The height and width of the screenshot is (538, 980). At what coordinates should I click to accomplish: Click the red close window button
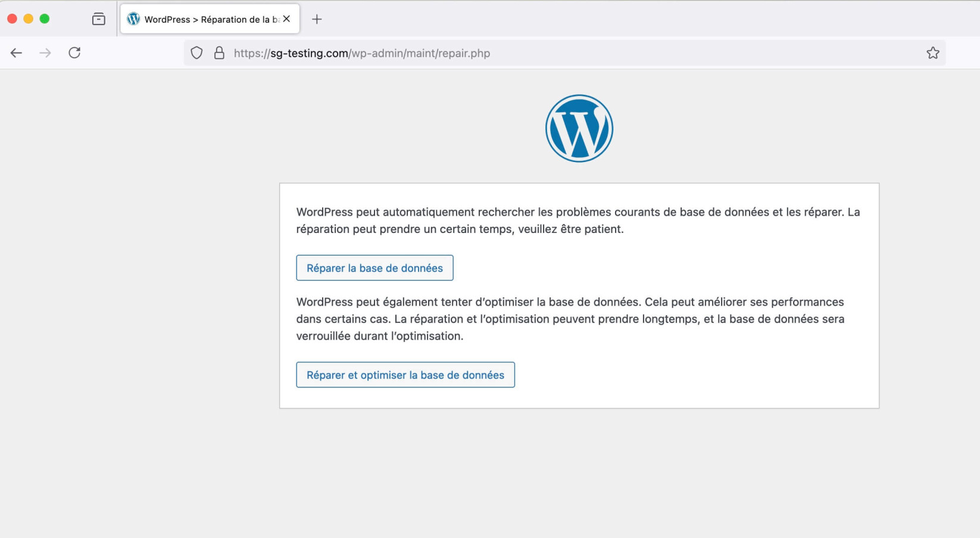[x=12, y=19]
